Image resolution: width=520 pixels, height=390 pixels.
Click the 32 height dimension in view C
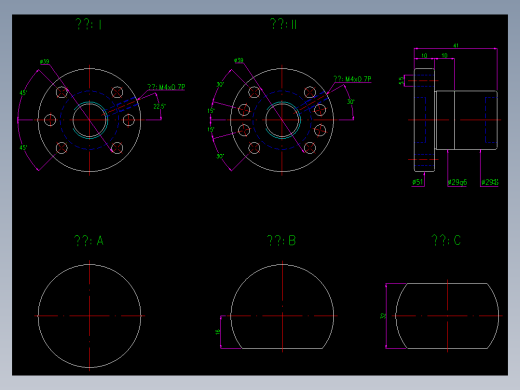click(383, 316)
